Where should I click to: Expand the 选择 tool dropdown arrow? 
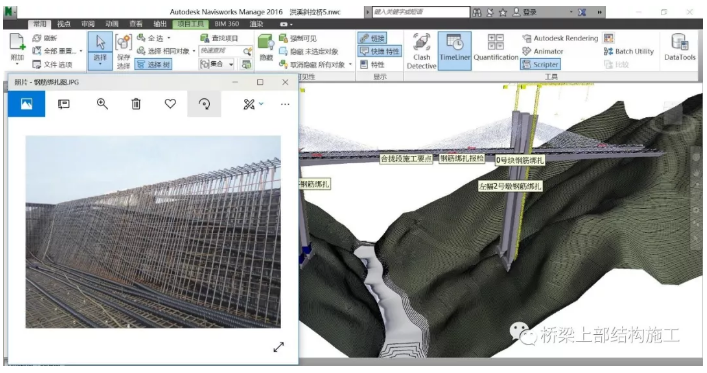[100, 64]
